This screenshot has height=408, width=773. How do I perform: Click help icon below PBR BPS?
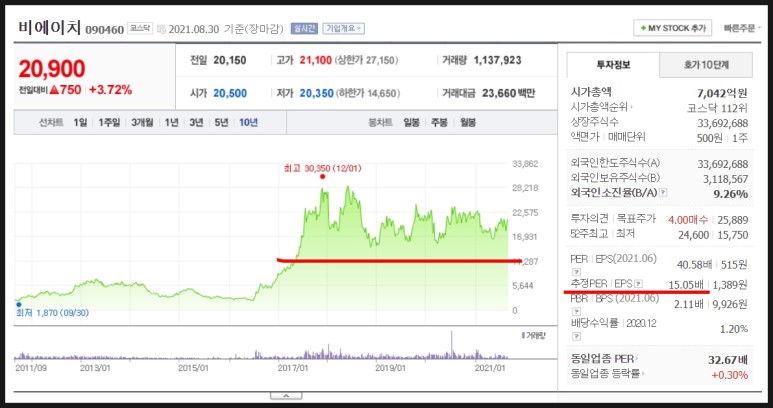575,311
